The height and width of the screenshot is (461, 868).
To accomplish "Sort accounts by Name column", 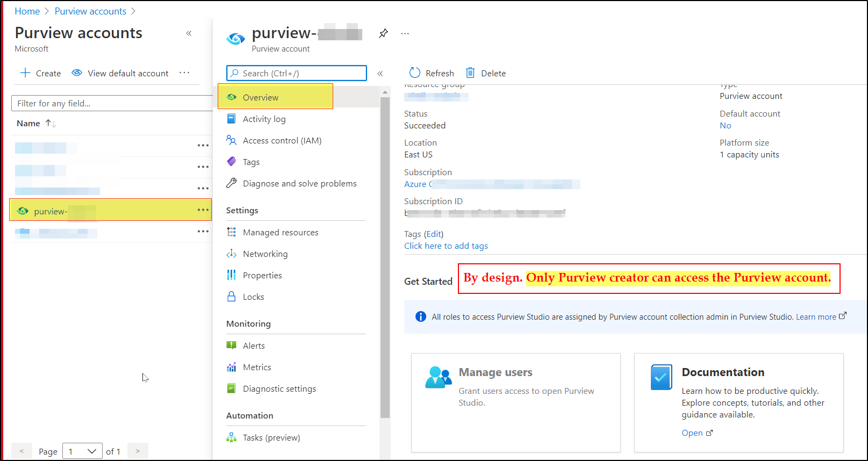I will click(x=36, y=123).
